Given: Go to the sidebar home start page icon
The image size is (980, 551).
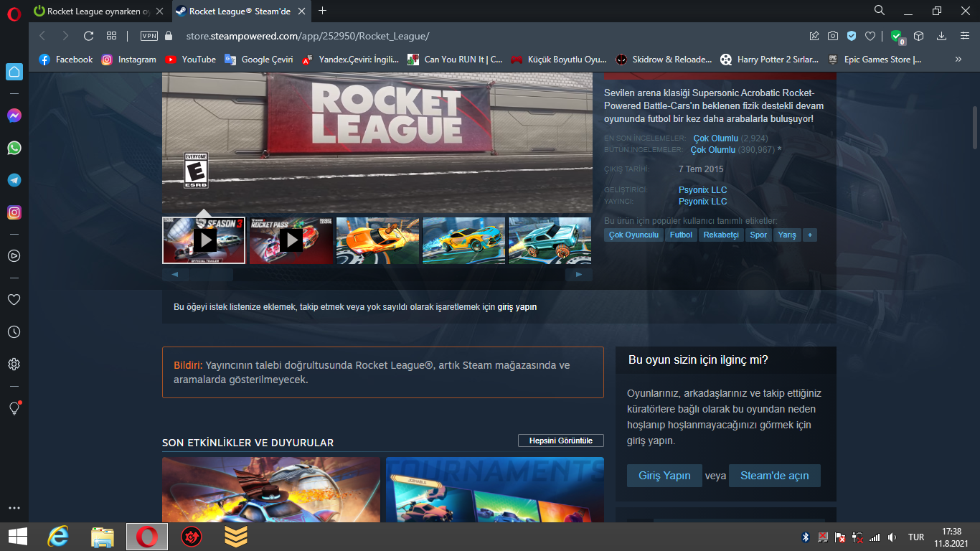Looking at the screenshot, I should pos(14,71).
